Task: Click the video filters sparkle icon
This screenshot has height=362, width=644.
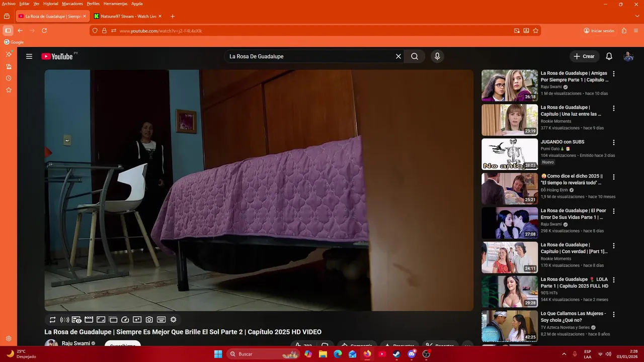Action: (x=137, y=320)
